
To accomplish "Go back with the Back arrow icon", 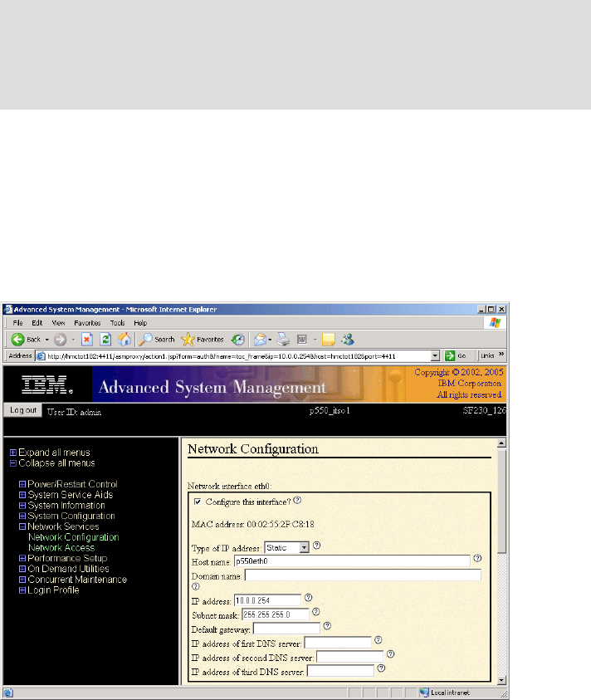I will click(18, 340).
